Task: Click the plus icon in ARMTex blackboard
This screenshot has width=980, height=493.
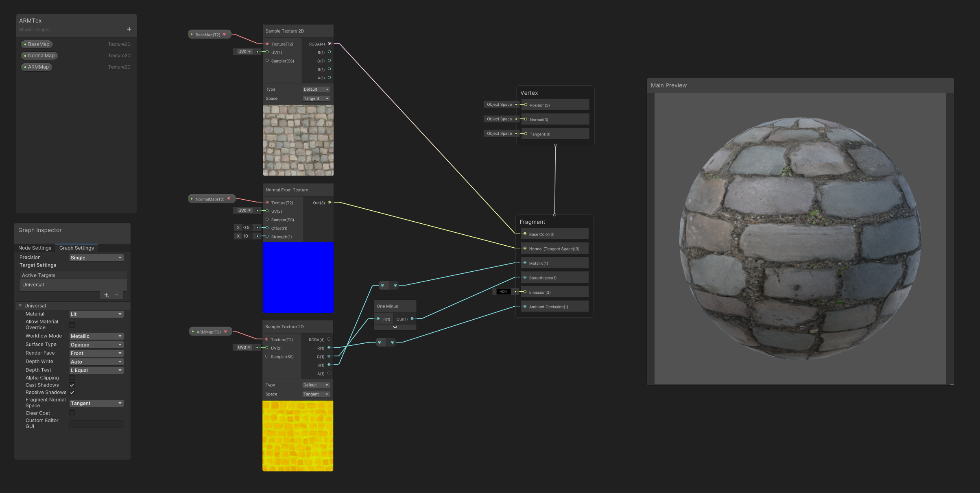Action: click(129, 29)
